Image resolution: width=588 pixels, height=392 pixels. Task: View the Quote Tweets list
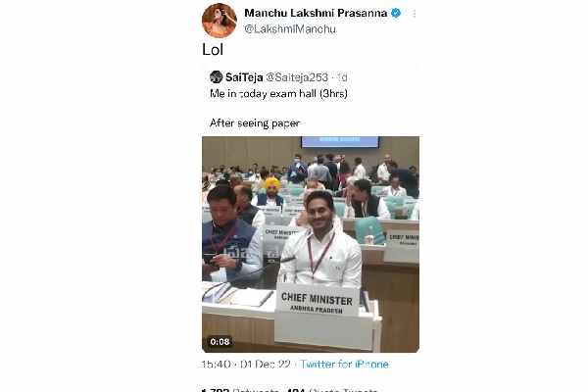[332, 390]
